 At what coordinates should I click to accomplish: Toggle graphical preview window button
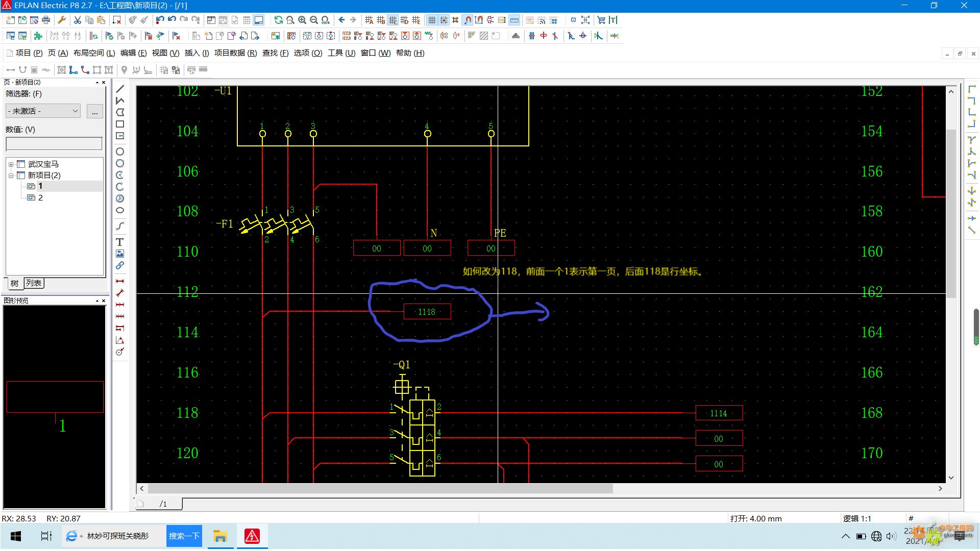(259, 20)
